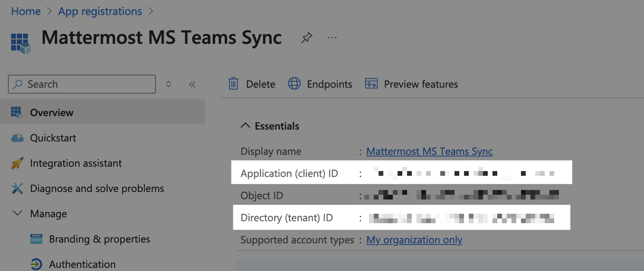
Task: Go to Home breadcrumb link
Action: click(26, 11)
